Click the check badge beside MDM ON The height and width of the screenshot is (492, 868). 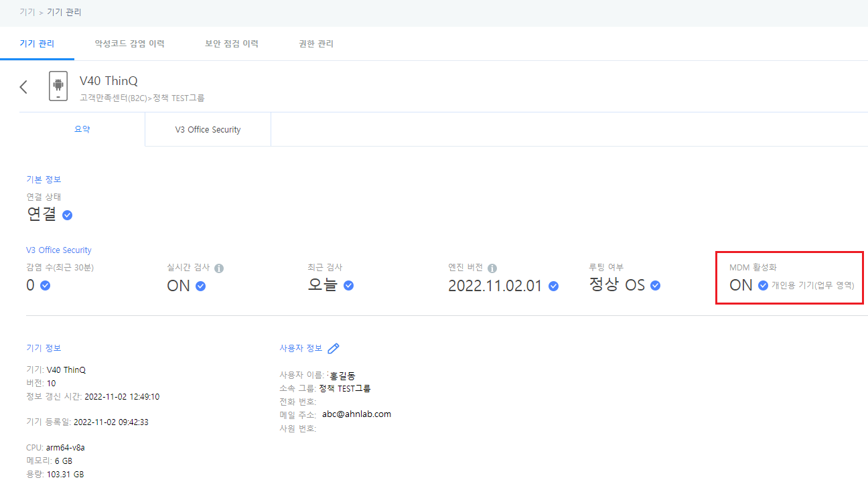763,286
